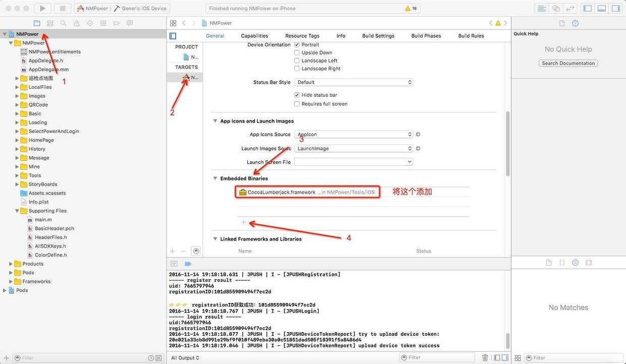Click the plus under Embedded Binaries
The height and width of the screenshot is (364, 626).
[x=243, y=222]
